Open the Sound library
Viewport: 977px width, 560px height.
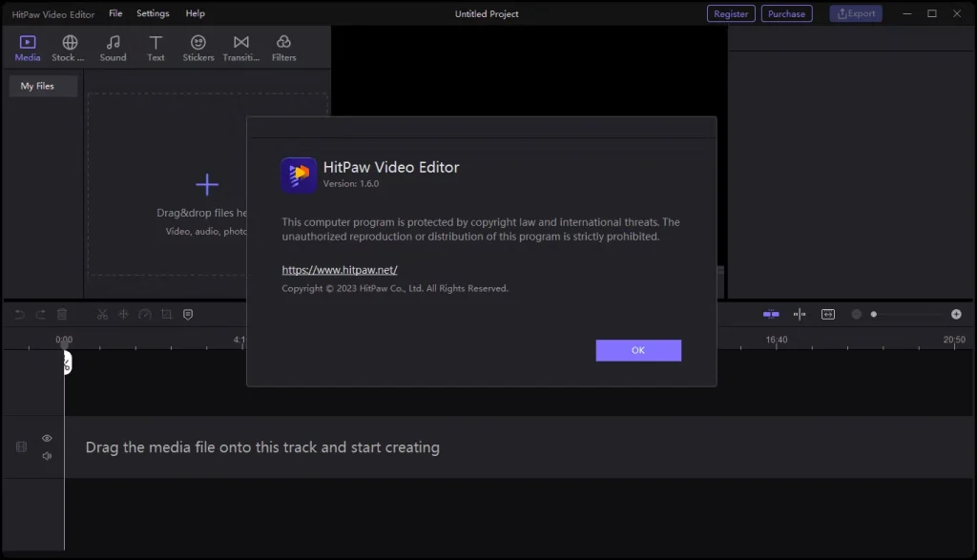pyautogui.click(x=113, y=48)
